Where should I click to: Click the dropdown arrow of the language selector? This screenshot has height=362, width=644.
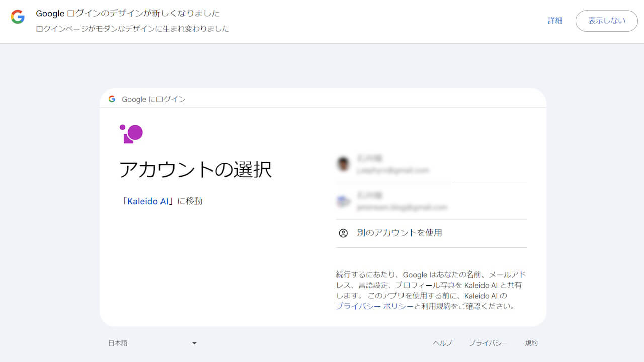click(194, 343)
